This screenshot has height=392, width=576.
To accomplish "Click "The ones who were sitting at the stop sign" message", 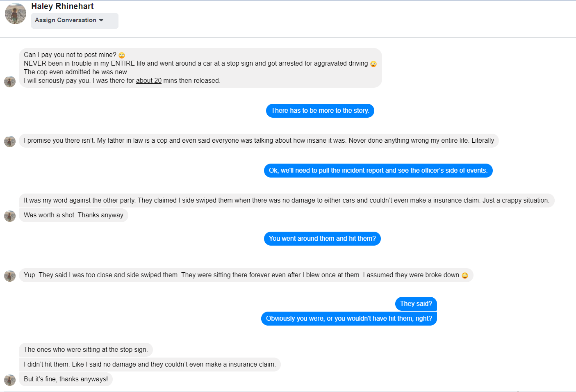I will 86,350.
